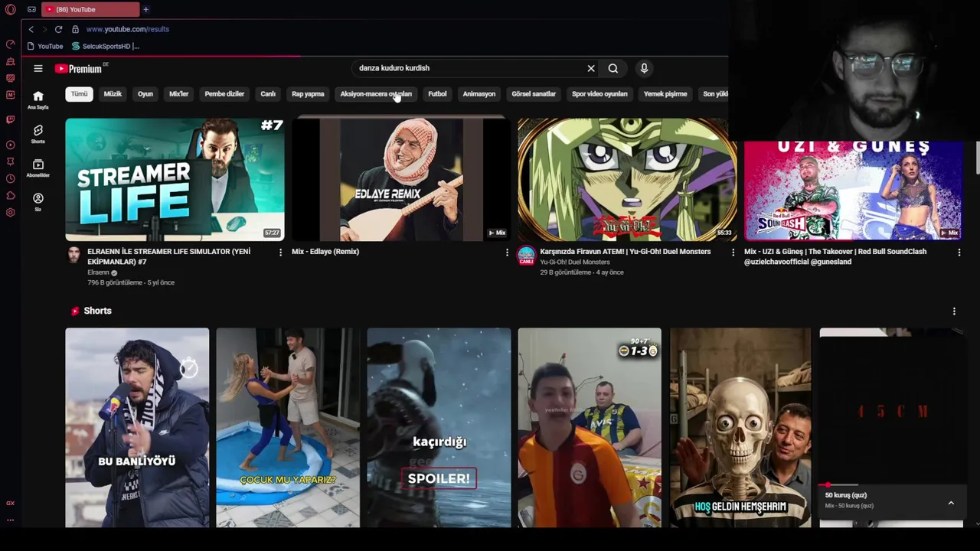The height and width of the screenshot is (551, 980).
Task: Click the YouTube Premium logo
Action: (x=79, y=69)
